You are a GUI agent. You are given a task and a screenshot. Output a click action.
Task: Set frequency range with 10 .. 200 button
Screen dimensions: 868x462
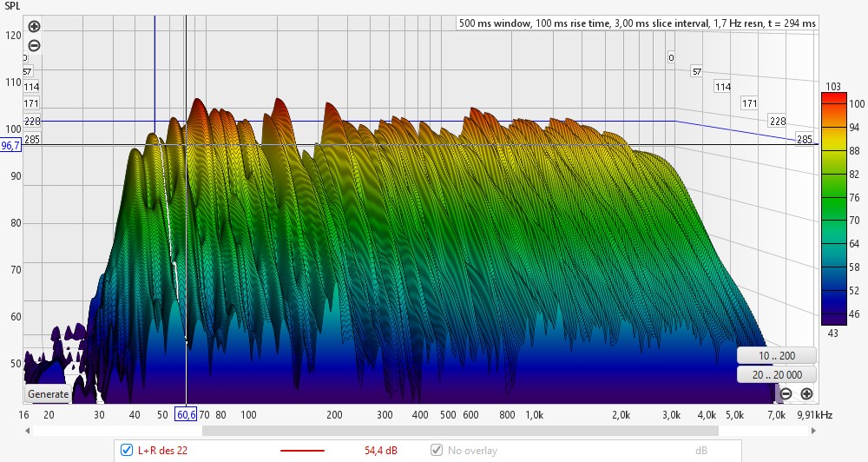[x=776, y=356]
